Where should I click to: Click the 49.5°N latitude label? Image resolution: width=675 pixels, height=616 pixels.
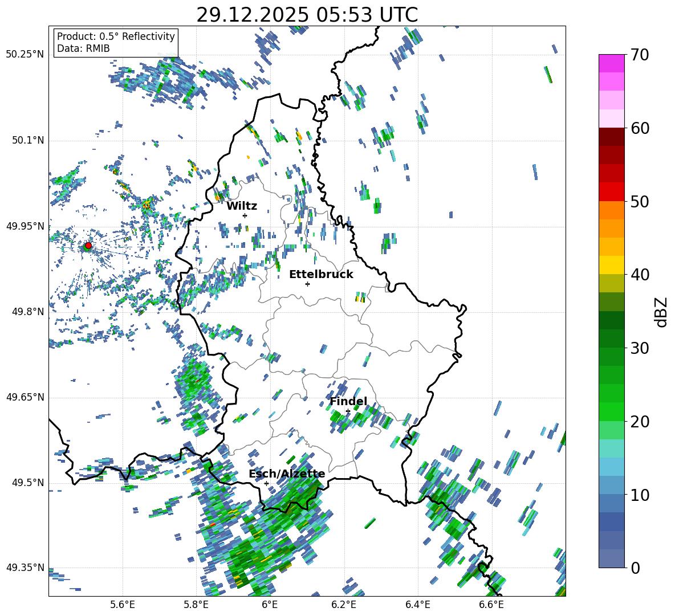pyautogui.click(x=27, y=483)
